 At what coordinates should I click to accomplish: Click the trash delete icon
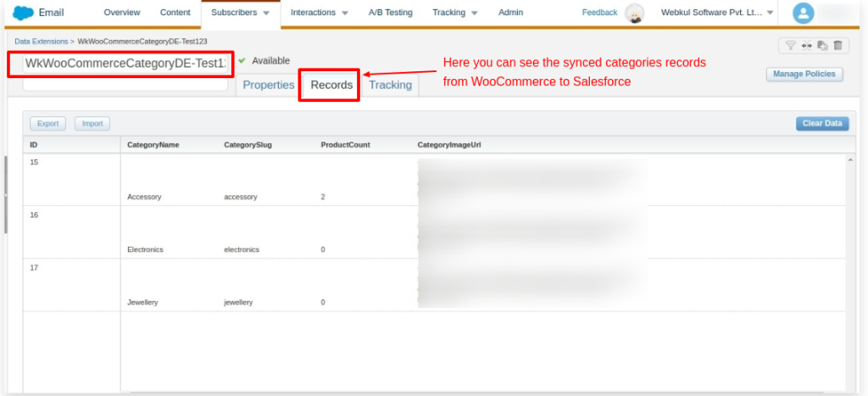[837, 46]
